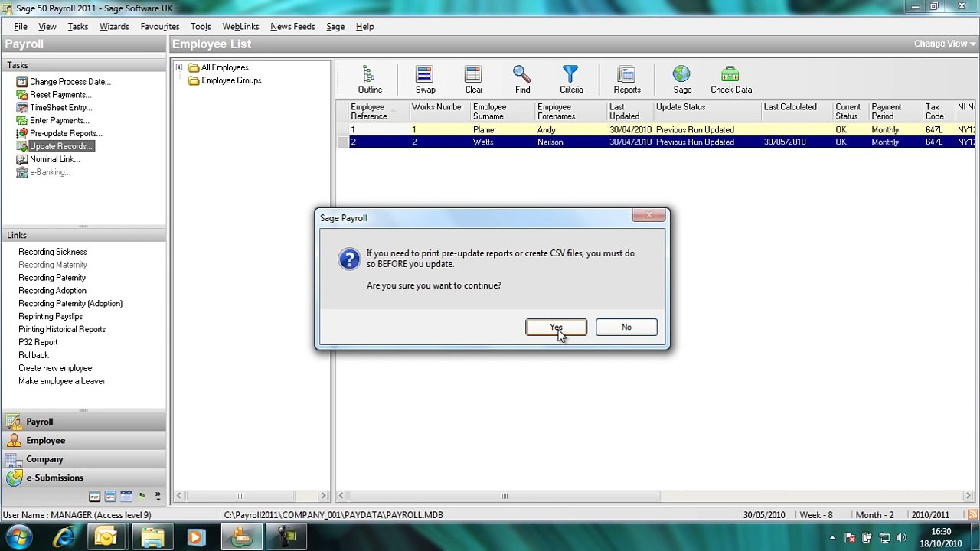The image size is (980, 551).
Task: Click the Swap toolbar icon
Action: [425, 80]
